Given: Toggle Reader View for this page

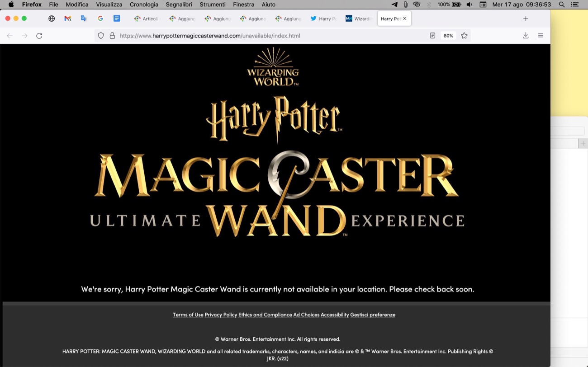Looking at the screenshot, I should [x=432, y=36].
